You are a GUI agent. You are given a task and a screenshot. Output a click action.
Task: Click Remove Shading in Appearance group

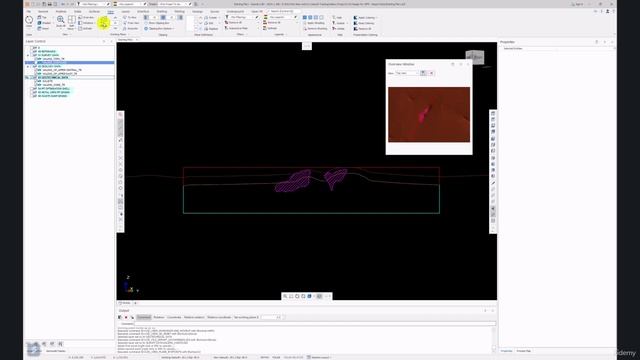point(315,28)
